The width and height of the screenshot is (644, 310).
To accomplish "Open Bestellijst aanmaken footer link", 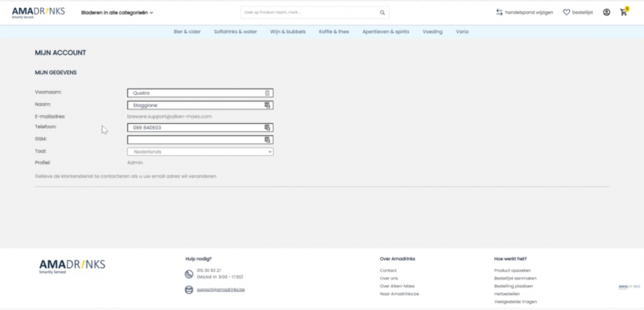I will [x=515, y=279].
